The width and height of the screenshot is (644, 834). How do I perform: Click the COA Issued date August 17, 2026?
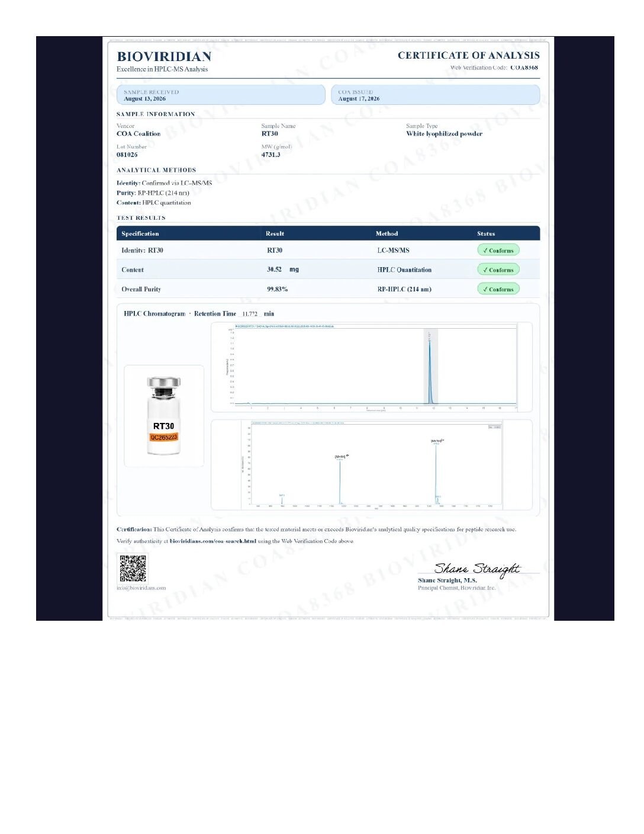point(359,99)
